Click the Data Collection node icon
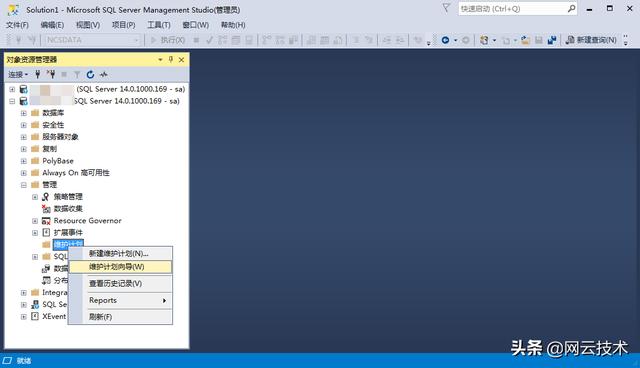Viewport: 640px width, 368px height. (x=46, y=209)
